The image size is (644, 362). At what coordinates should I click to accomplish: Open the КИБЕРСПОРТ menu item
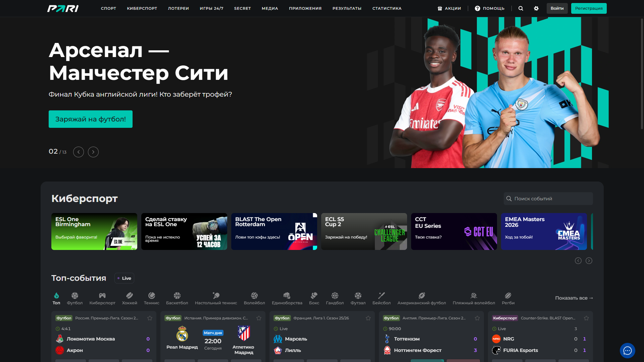tap(142, 8)
